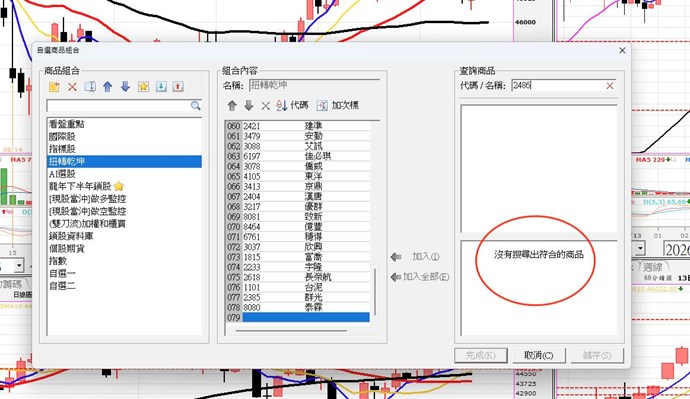Select row 075 長榮航

coord(298,277)
